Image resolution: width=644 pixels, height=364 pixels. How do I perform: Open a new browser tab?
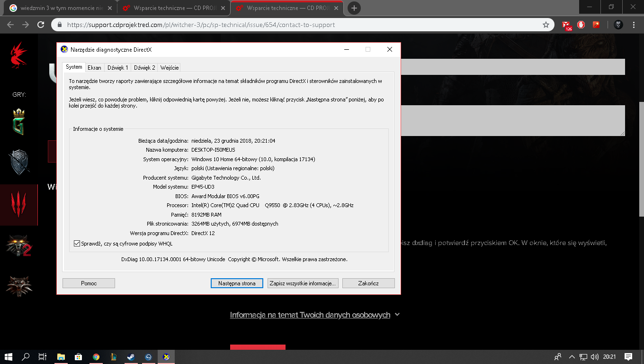(x=354, y=8)
